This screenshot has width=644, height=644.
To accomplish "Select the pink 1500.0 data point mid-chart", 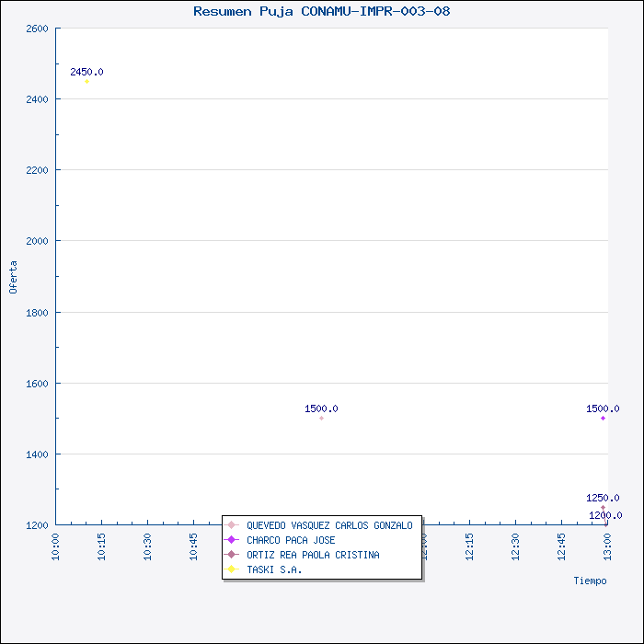I will coord(321,419).
